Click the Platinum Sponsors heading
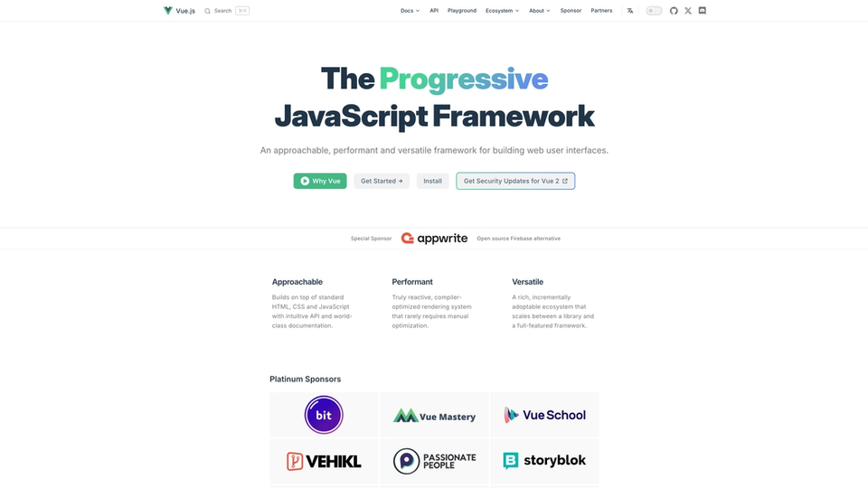The width and height of the screenshot is (868, 488). (x=305, y=379)
